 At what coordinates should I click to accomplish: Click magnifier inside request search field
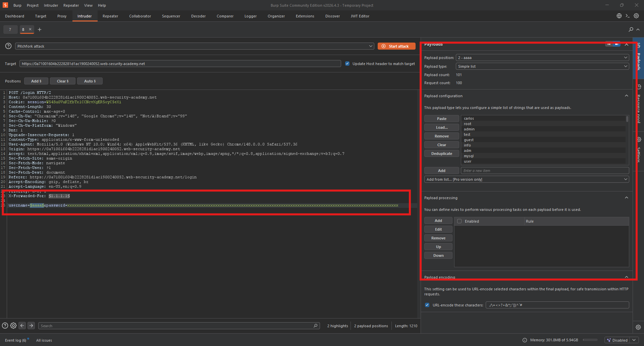(x=315, y=326)
